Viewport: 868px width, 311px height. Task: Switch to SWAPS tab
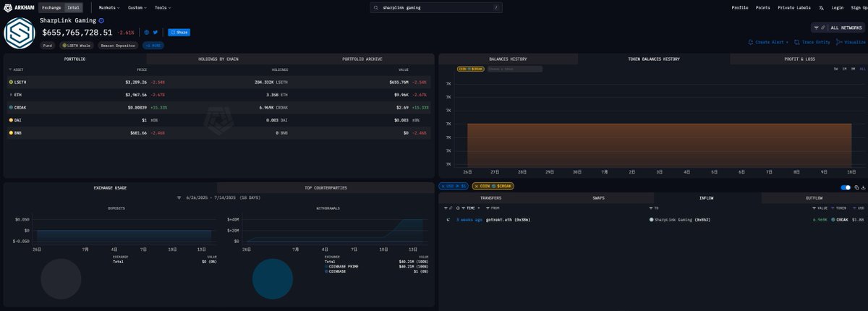(599, 197)
